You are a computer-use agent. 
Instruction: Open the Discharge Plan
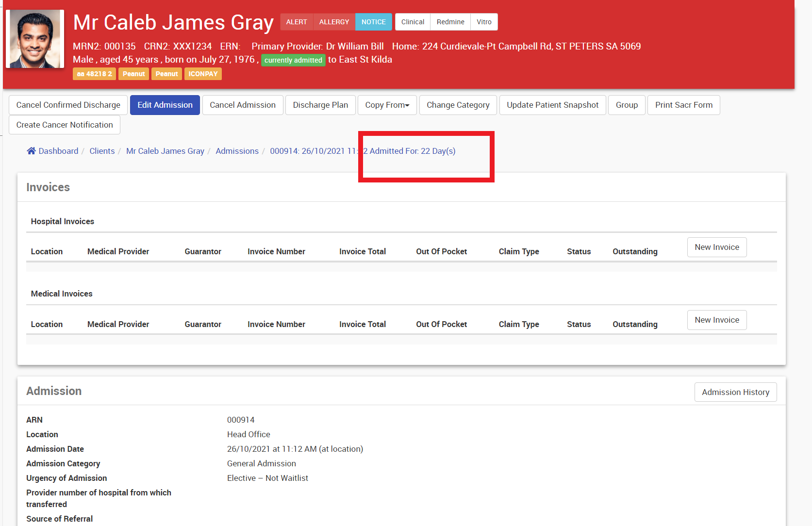[320, 105]
